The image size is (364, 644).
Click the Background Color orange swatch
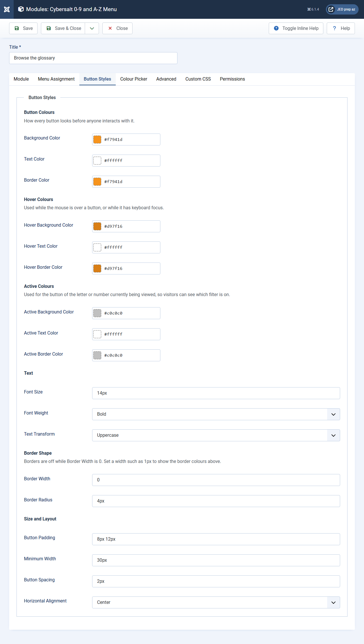(97, 140)
